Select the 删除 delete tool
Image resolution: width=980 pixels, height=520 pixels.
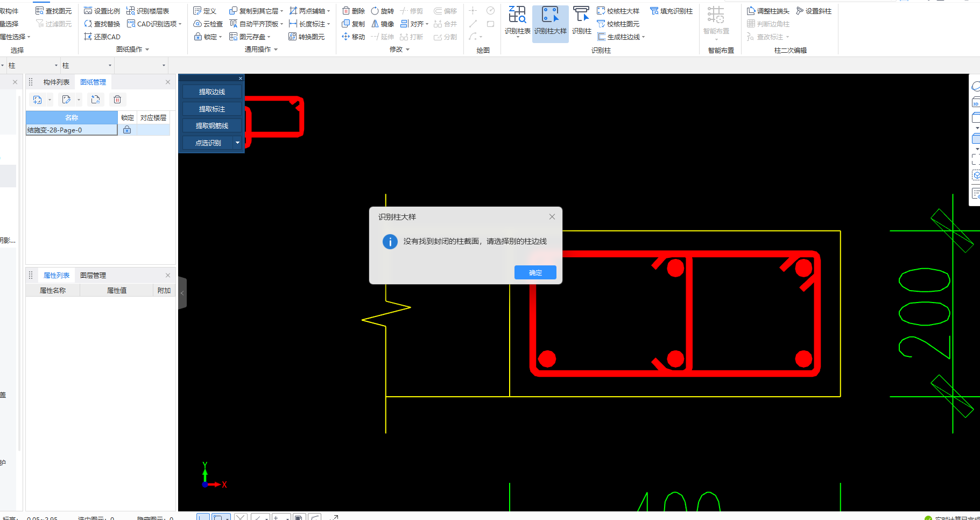(x=353, y=11)
